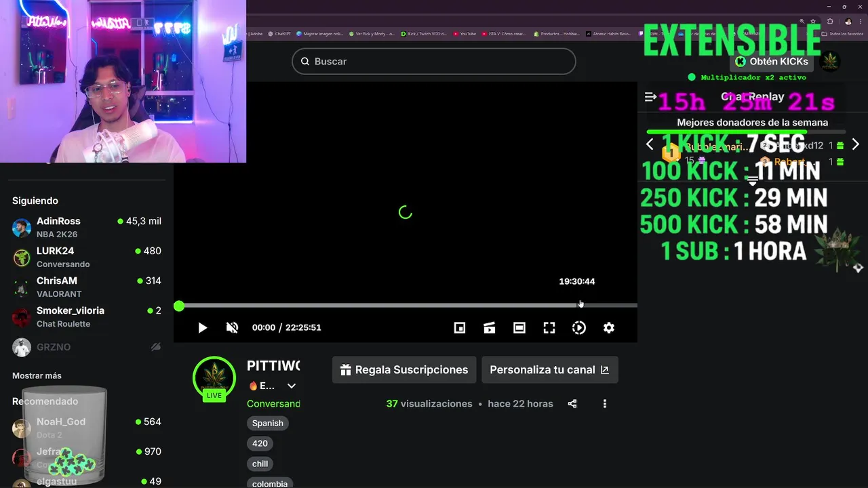Show previous top donors with left chevron
868x488 pixels.
pos(650,144)
